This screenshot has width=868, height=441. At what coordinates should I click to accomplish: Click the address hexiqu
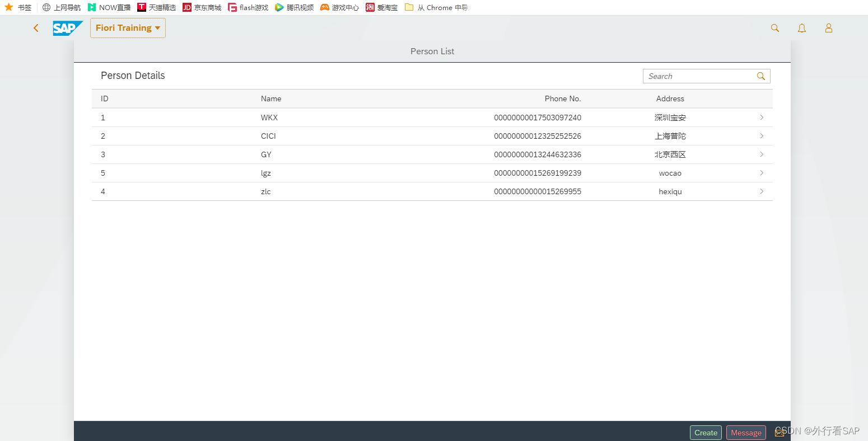670,191
